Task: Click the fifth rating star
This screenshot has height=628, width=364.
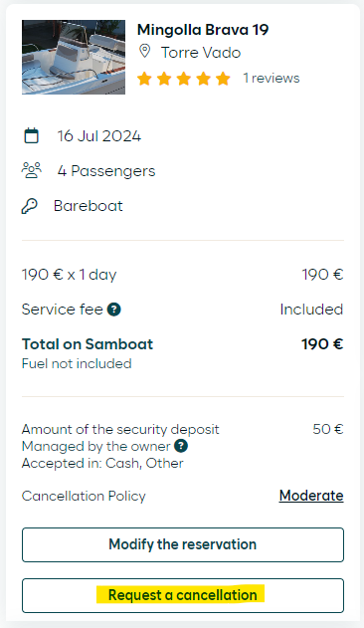Action: click(x=223, y=79)
